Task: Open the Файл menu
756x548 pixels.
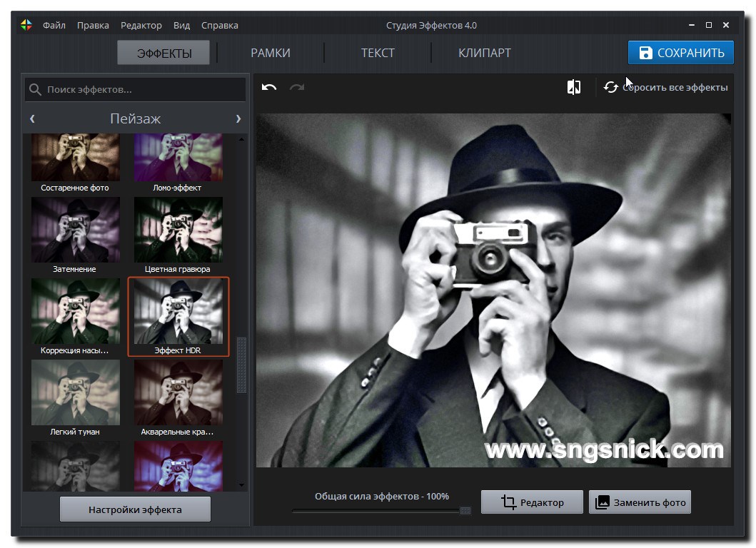Action: pyautogui.click(x=54, y=25)
